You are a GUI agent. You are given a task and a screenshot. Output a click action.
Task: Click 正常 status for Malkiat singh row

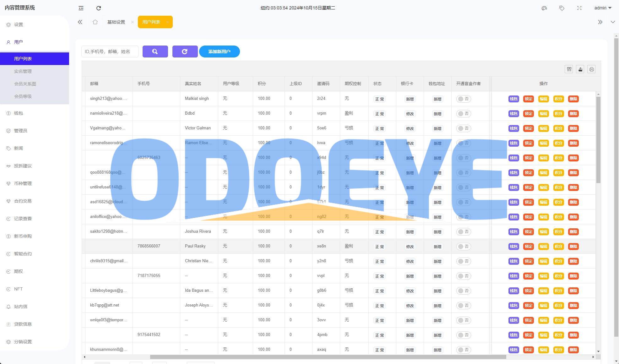tap(380, 99)
